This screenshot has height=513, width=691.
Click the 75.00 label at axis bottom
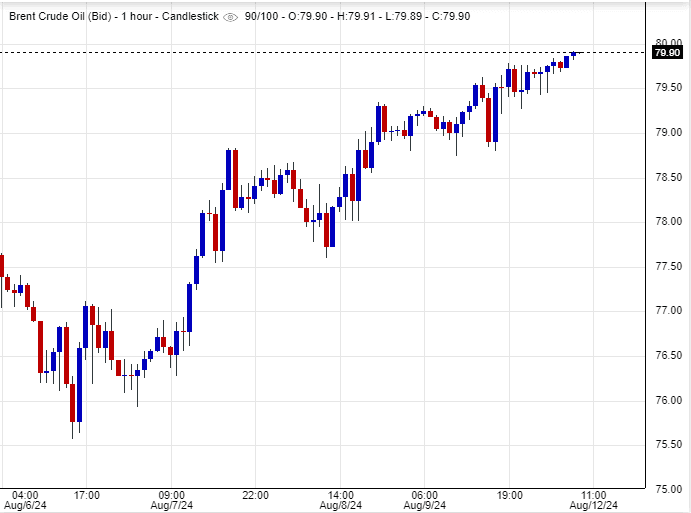pyautogui.click(x=668, y=489)
